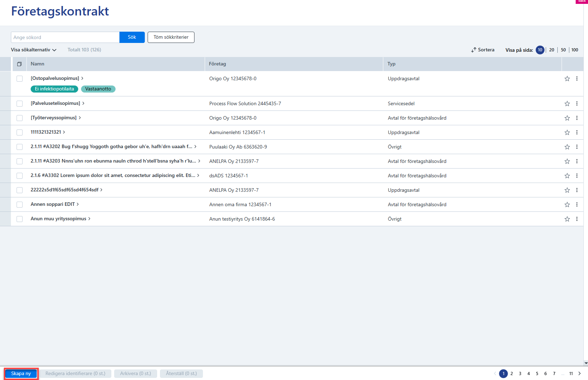This screenshot has height=380, width=588.
Task: Open the [Työterveyssopimus] contract
Action: coord(56,118)
